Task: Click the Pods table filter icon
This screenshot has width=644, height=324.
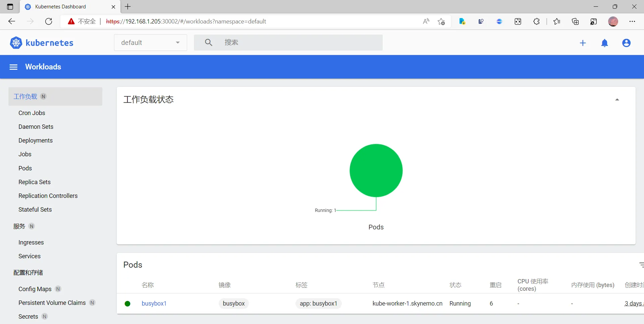Action: point(641,265)
